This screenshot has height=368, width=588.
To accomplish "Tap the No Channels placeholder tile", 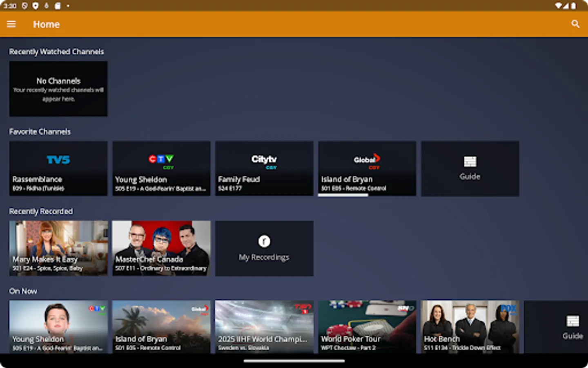I will point(58,89).
